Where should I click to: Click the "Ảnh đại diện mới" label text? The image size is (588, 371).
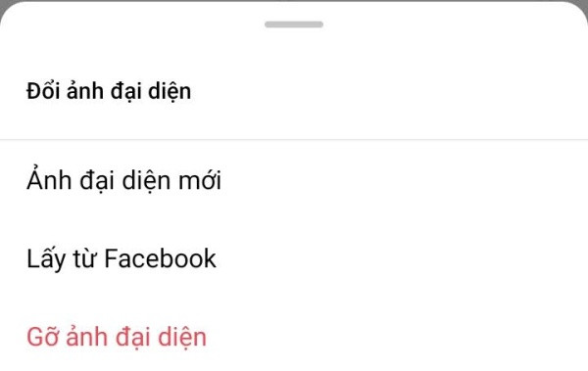pyautogui.click(x=123, y=179)
